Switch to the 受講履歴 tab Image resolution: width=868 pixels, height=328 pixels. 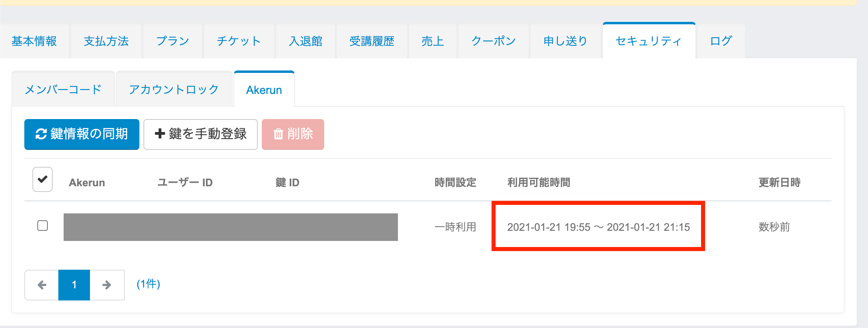[372, 41]
